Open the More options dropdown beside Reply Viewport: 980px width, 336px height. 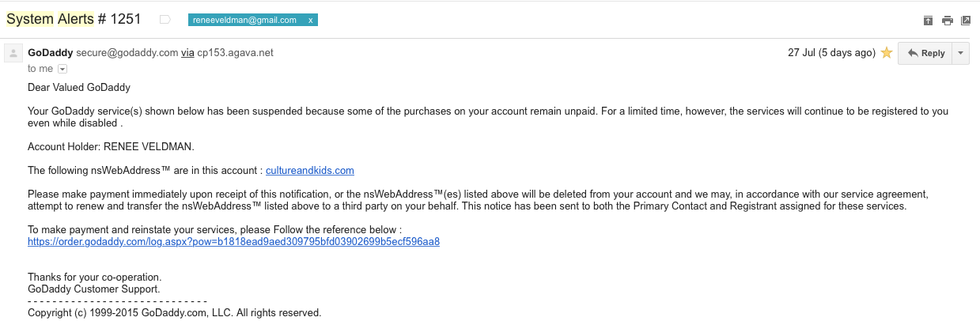click(x=960, y=53)
